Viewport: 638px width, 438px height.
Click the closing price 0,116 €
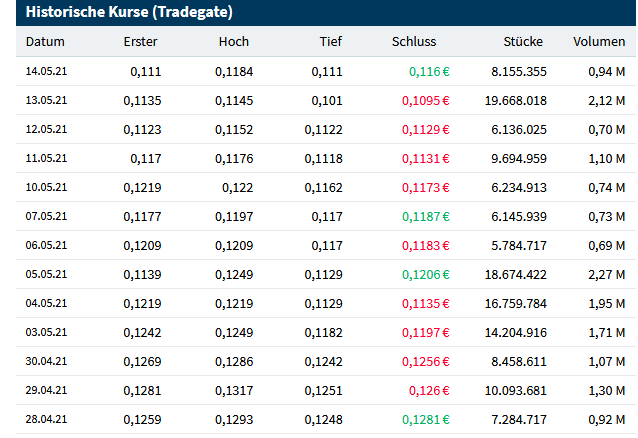(429, 72)
